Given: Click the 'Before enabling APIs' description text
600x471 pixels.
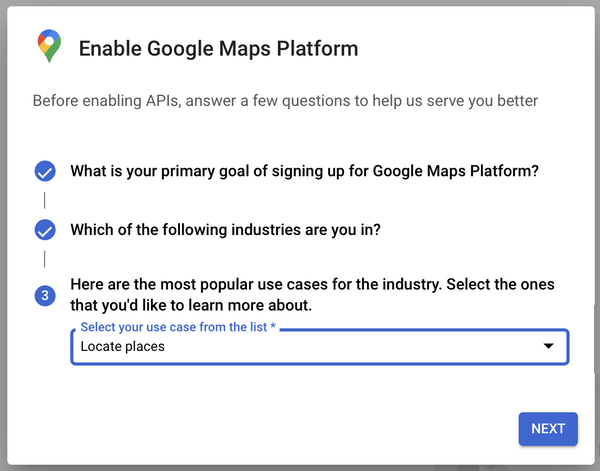Looking at the screenshot, I should pos(285,101).
